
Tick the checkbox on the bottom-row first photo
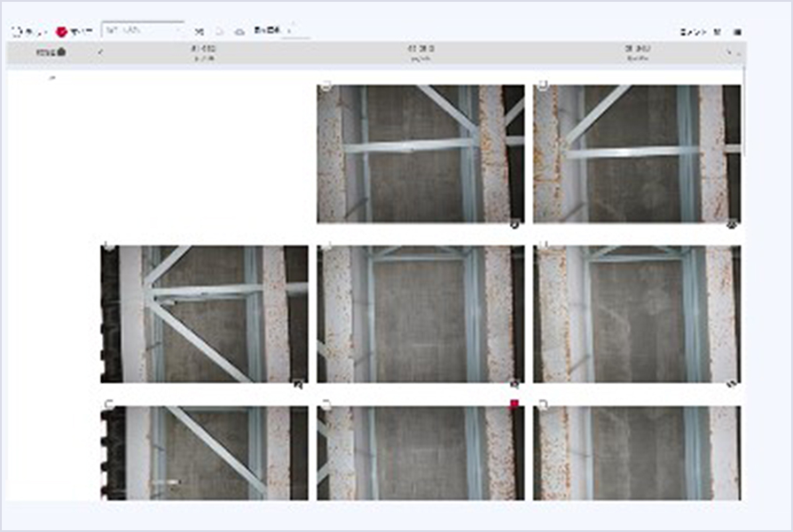(x=109, y=403)
